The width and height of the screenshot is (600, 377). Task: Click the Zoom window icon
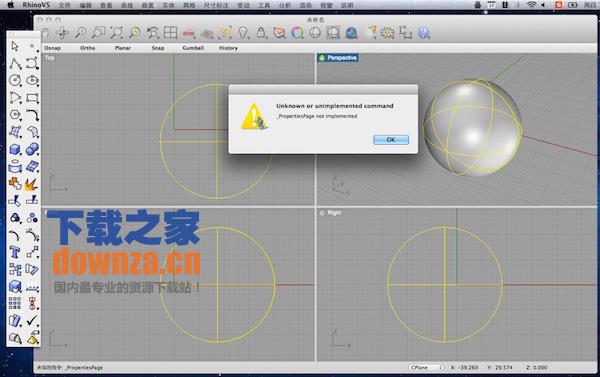[98, 33]
